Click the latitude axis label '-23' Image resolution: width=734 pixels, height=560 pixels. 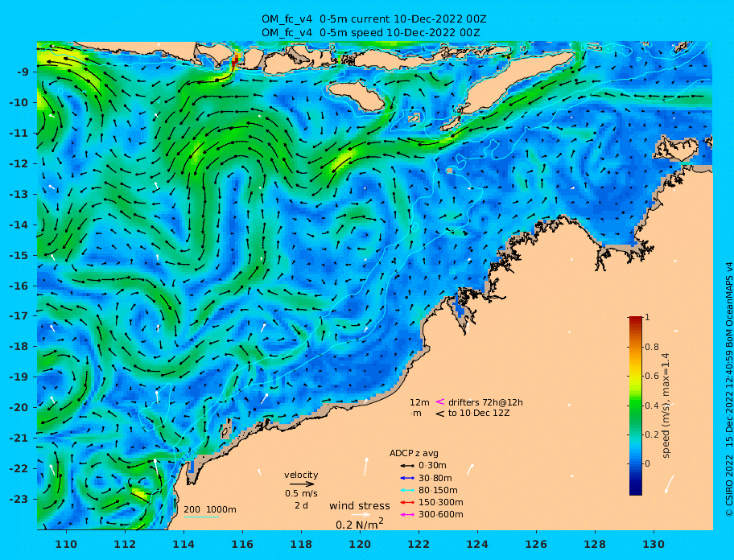tap(19, 499)
